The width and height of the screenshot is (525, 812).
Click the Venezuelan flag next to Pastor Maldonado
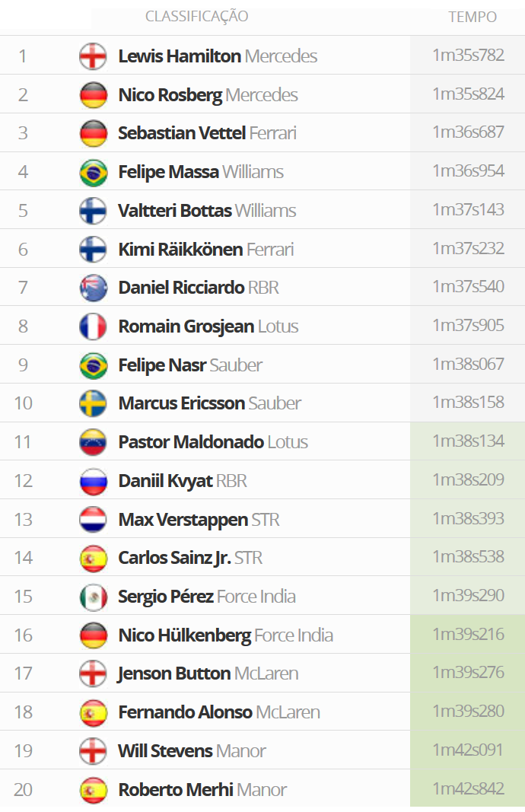pos(93,442)
